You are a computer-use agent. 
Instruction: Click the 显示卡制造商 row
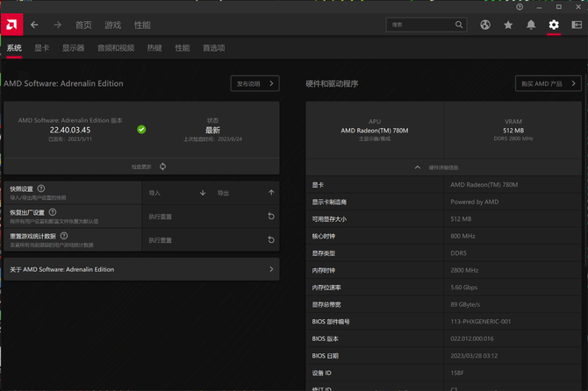(443, 202)
